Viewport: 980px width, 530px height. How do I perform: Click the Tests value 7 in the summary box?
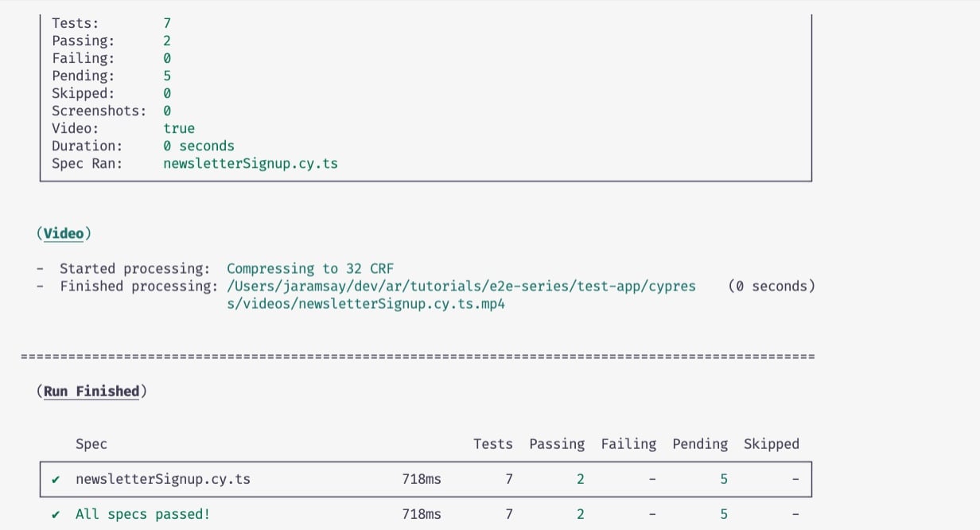[167, 23]
